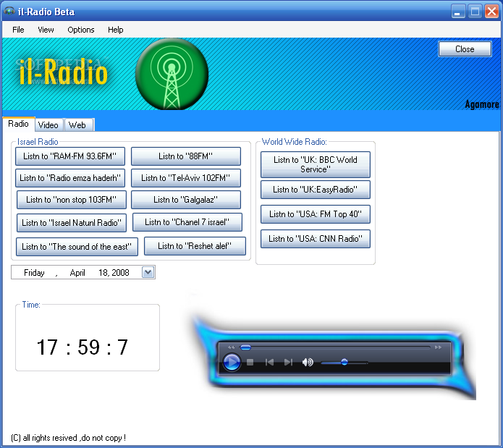The width and height of the screenshot is (503, 448).
Task: Minimize the il-Radio Beta window
Action: coord(458,12)
